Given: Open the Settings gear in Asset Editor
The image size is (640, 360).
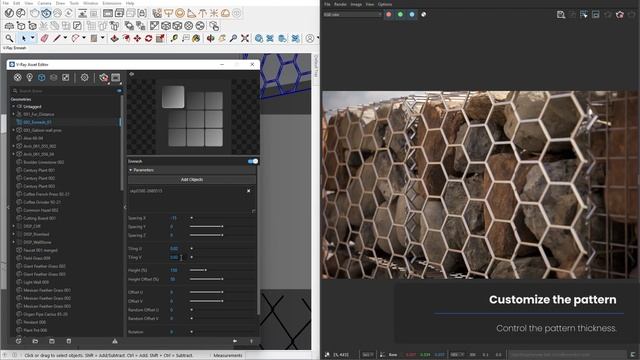Looking at the screenshot, I should pyautogui.click(x=84, y=78).
